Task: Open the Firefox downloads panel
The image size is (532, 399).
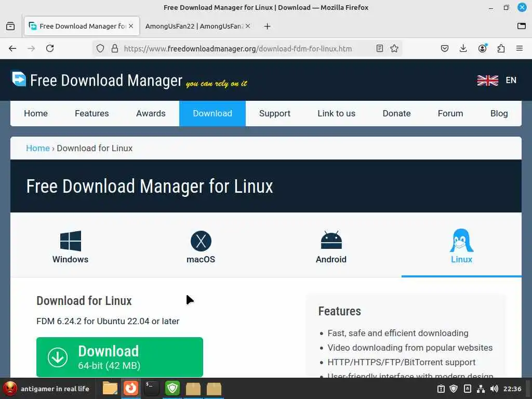Action: click(463, 48)
